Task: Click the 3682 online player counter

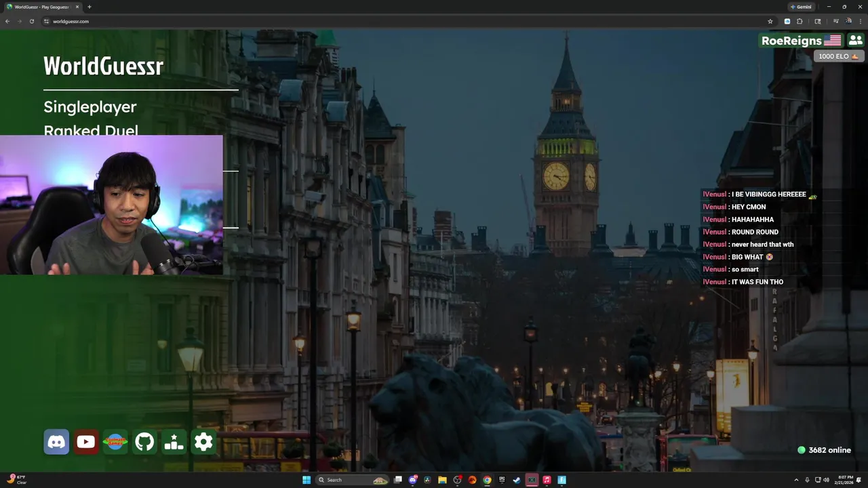Action: [824, 450]
